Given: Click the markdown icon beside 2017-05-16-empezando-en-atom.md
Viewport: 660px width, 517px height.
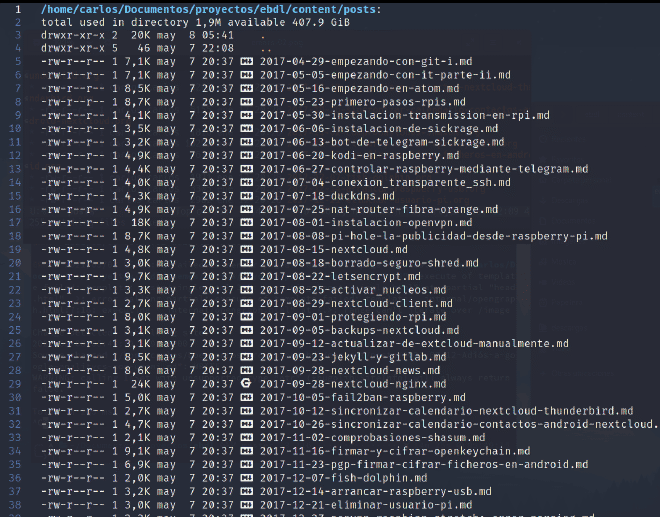Looking at the screenshot, I should pos(247,88).
